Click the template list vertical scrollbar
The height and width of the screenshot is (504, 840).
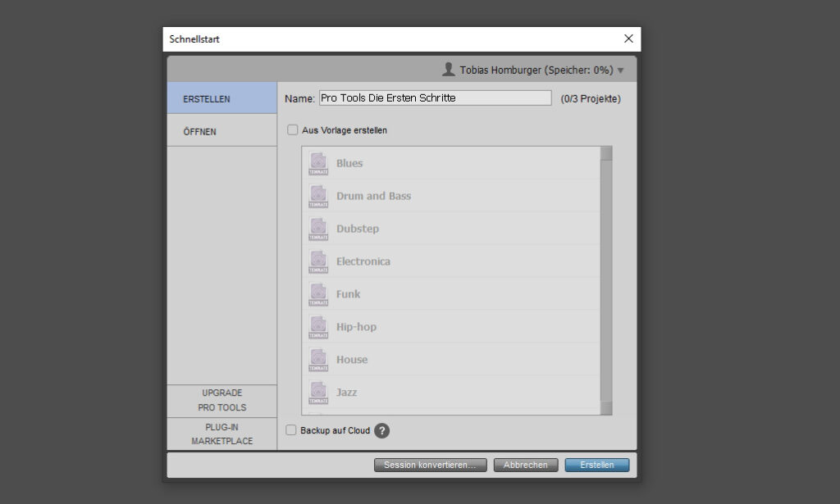tap(606, 280)
